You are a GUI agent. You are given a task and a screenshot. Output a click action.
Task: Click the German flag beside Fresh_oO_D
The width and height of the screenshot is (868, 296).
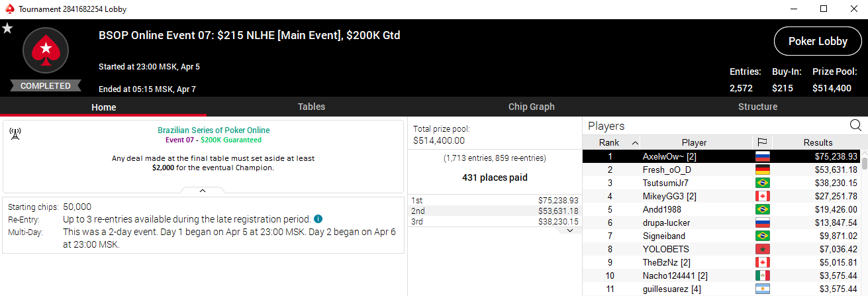point(763,170)
